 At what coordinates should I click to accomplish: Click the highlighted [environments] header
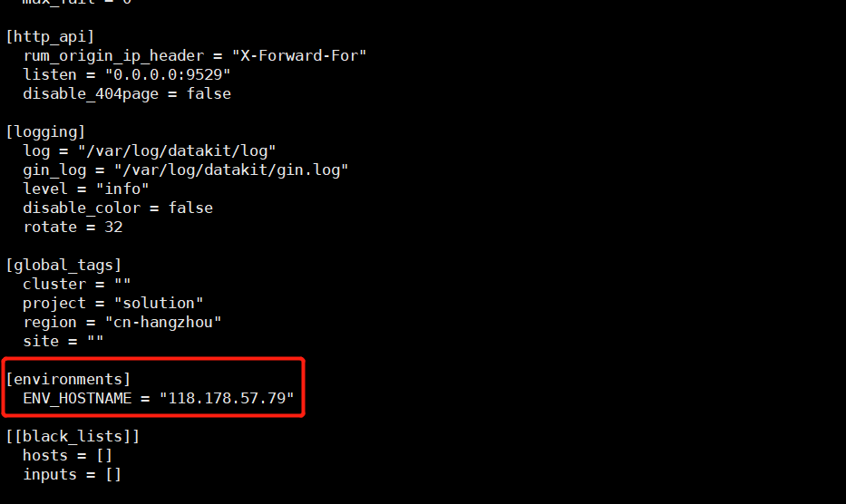coord(68,379)
